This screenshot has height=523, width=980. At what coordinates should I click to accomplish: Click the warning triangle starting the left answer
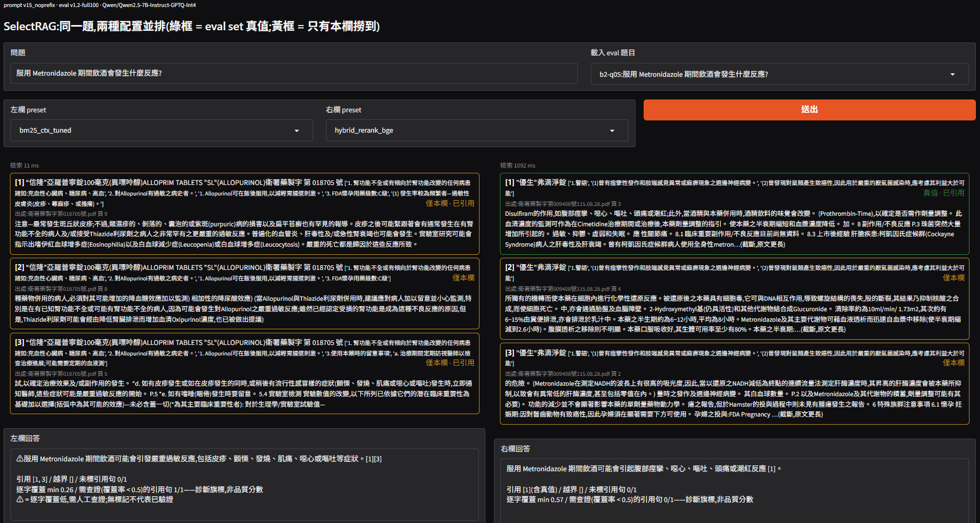[x=20, y=459]
